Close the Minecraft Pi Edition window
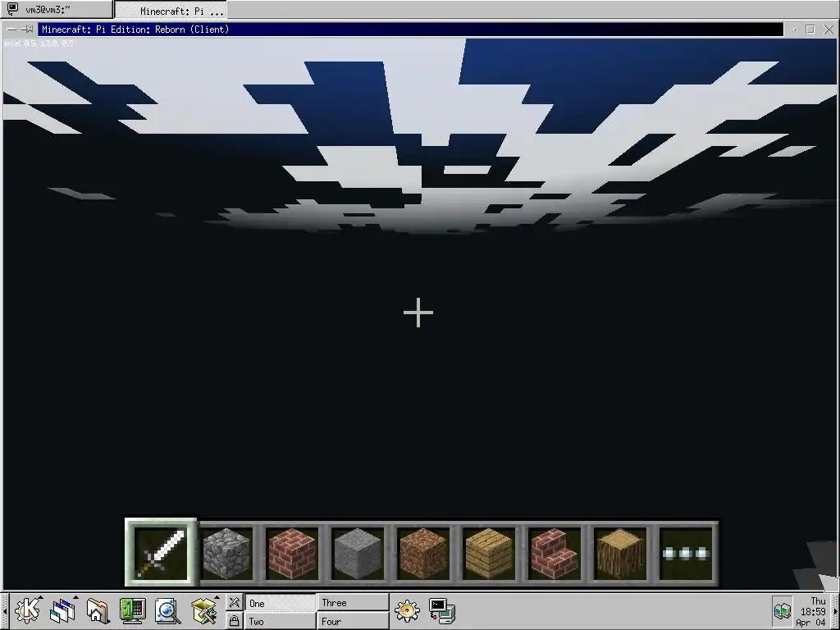840x630 pixels. (x=829, y=30)
